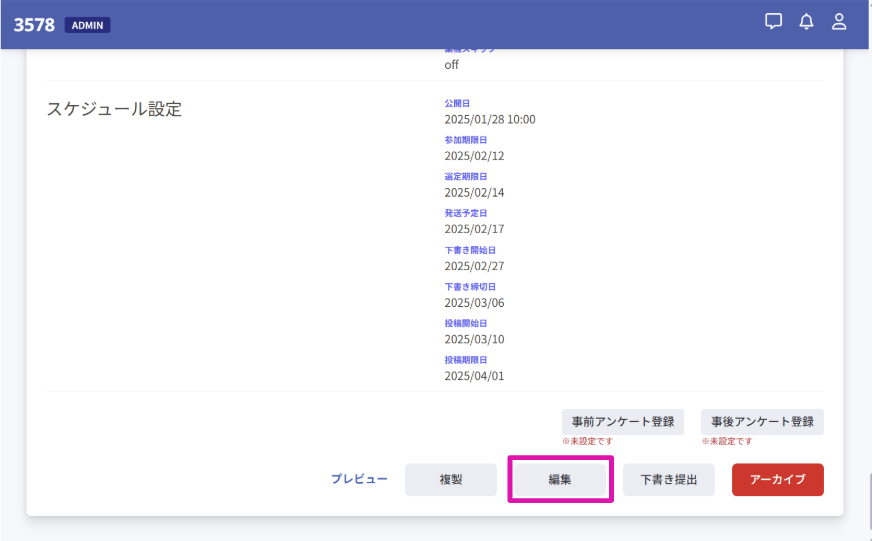
Task: Archive with the red アーカイブ button
Action: 777,480
